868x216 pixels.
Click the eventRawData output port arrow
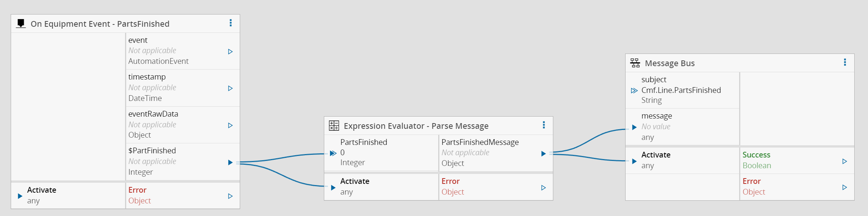tap(230, 125)
